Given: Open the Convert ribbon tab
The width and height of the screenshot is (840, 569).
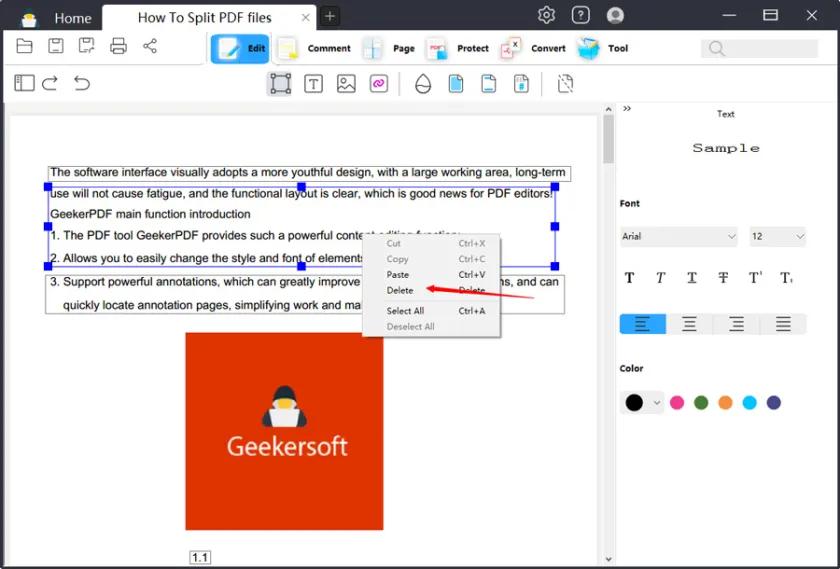Looking at the screenshot, I should tap(533, 48).
